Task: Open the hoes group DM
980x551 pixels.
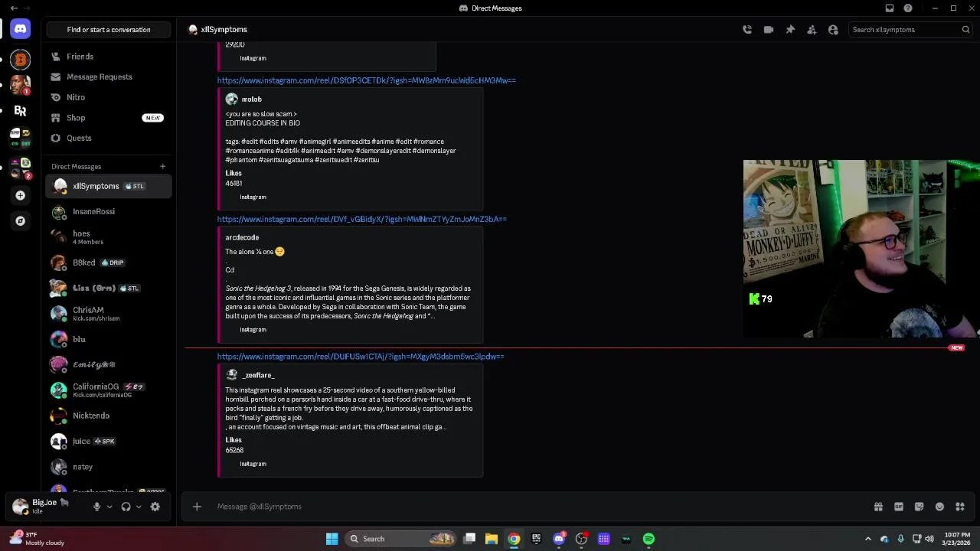Action: click(109, 237)
